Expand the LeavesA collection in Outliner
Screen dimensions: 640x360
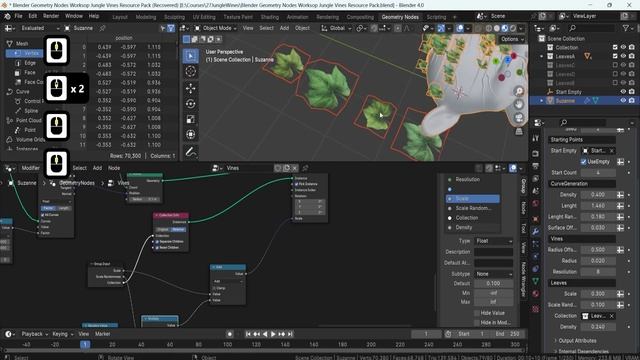click(542, 56)
